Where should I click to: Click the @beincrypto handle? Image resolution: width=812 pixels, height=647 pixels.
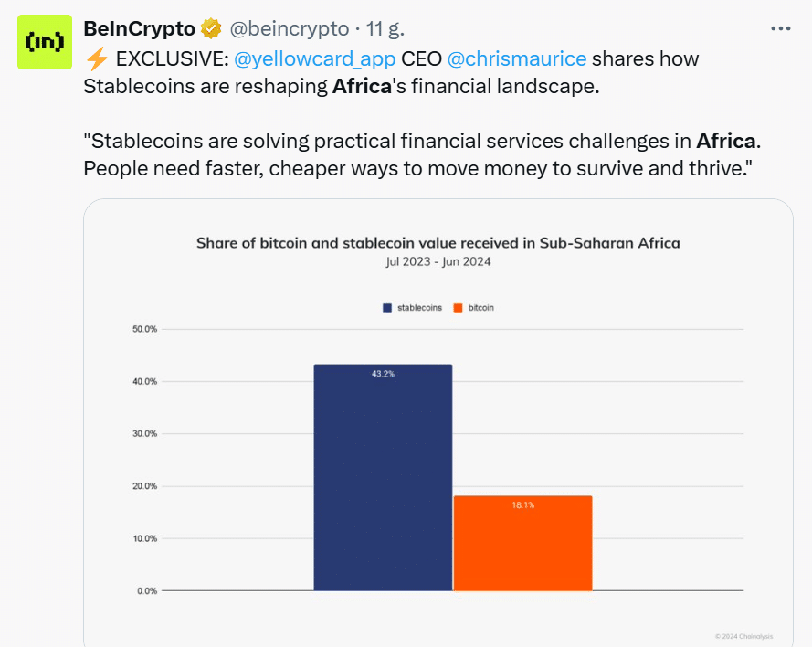pyautogui.click(x=290, y=29)
